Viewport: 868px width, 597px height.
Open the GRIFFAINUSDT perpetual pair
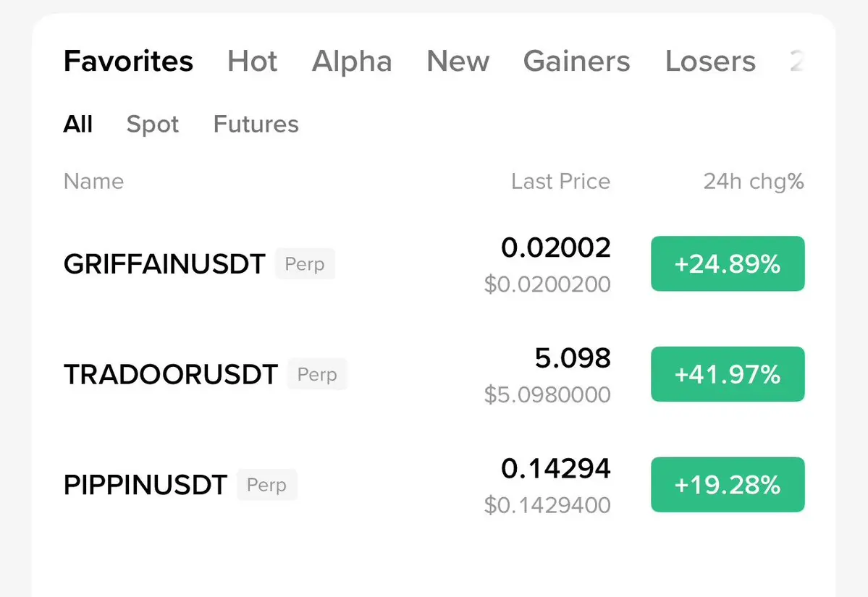tap(164, 264)
